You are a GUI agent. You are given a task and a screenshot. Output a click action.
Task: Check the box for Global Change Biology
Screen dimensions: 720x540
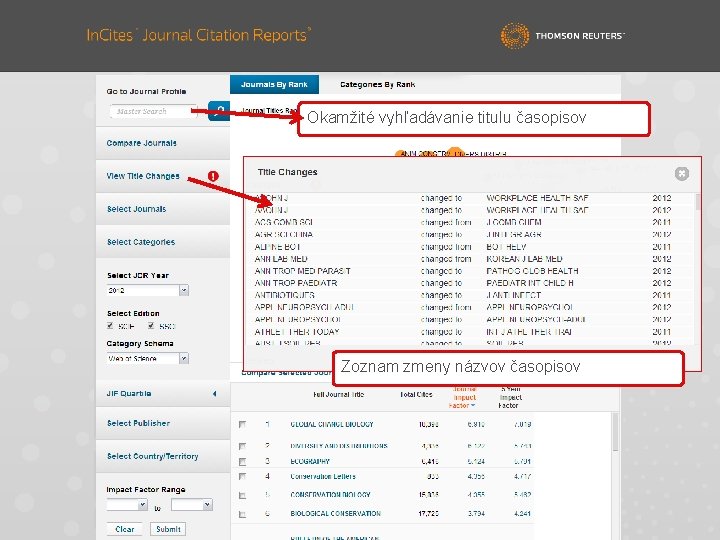242,425
